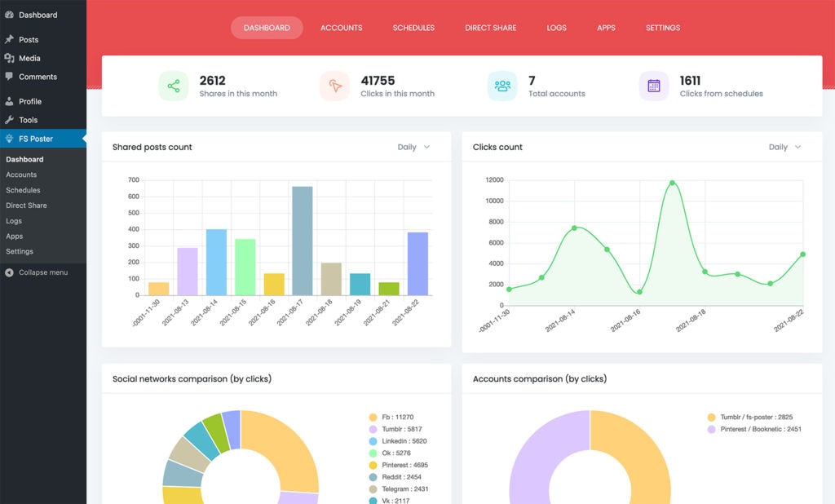Click the Profile user icon

[x=9, y=101]
